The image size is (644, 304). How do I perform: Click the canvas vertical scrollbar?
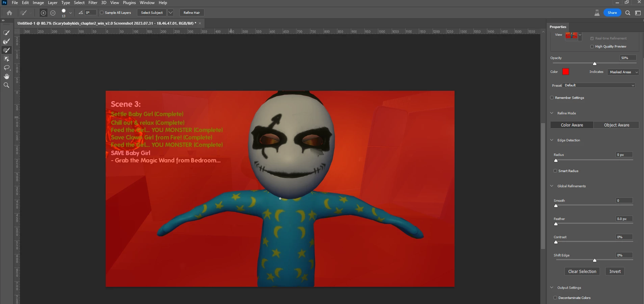pyautogui.click(x=543, y=186)
